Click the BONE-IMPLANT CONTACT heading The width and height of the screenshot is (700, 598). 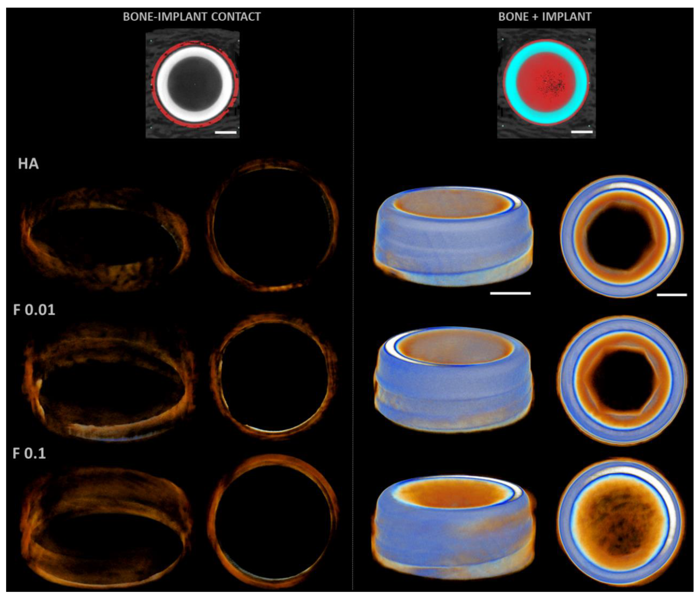pos(192,17)
